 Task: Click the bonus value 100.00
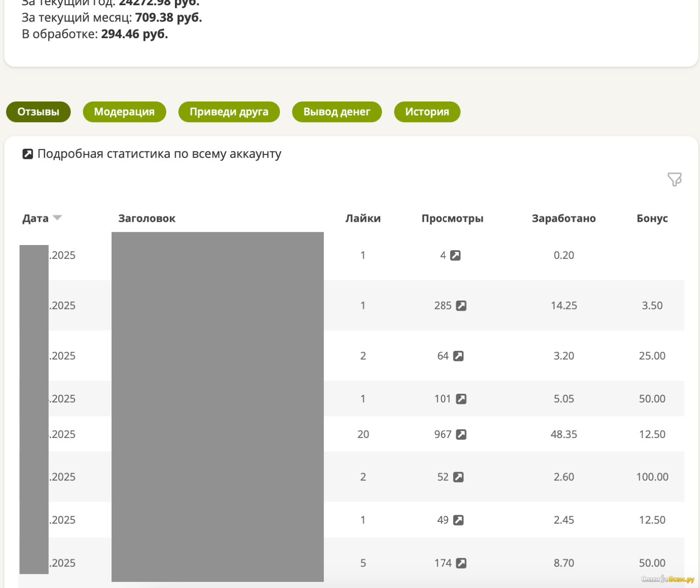tap(652, 477)
